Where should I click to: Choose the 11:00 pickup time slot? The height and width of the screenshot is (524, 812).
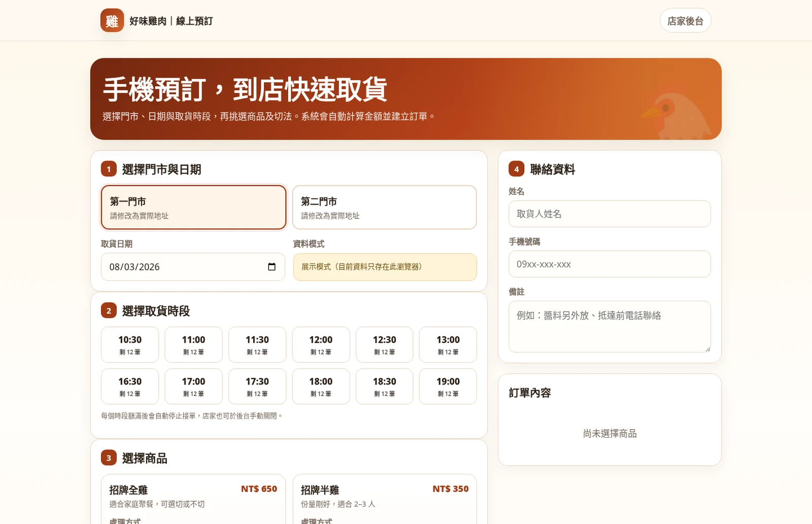(x=193, y=345)
